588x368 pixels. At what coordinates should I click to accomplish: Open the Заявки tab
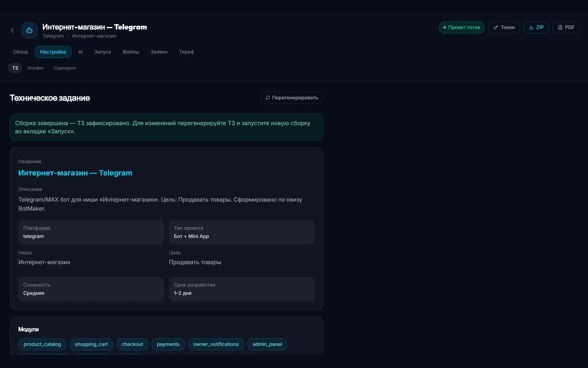[x=159, y=52]
